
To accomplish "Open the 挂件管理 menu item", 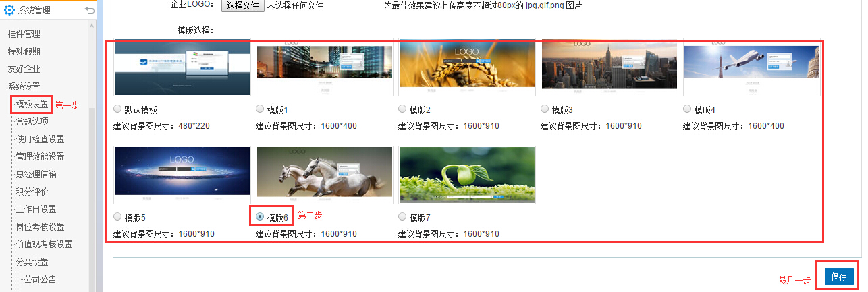I will (x=24, y=34).
